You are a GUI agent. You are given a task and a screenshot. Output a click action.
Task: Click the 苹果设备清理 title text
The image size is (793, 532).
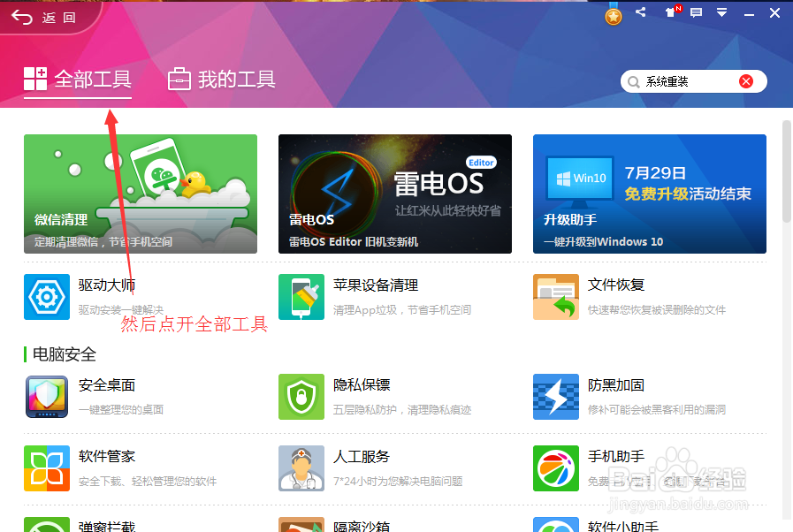pyautogui.click(x=376, y=285)
